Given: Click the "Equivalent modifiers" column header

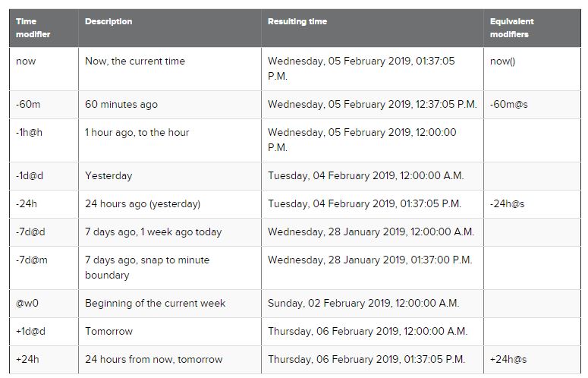Looking at the screenshot, I should (x=512, y=28).
